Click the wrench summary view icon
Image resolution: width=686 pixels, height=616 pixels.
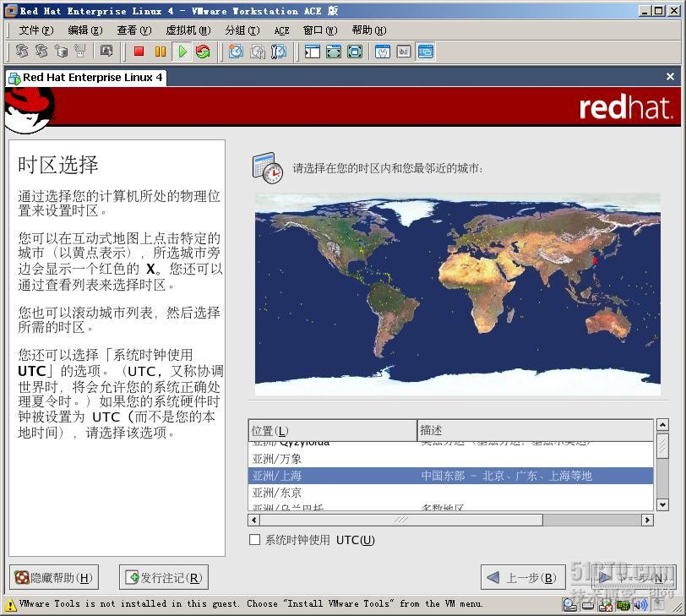pyautogui.click(x=383, y=52)
